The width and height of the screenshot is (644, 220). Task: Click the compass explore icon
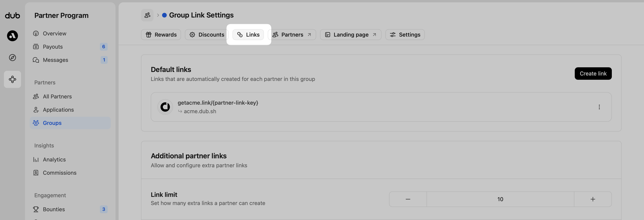pyautogui.click(x=12, y=58)
